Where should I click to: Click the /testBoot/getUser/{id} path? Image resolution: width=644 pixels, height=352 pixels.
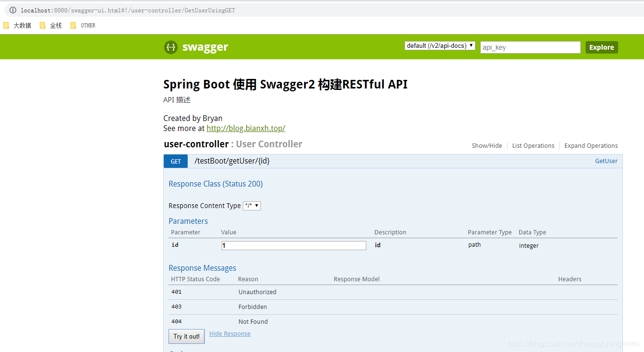232,161
